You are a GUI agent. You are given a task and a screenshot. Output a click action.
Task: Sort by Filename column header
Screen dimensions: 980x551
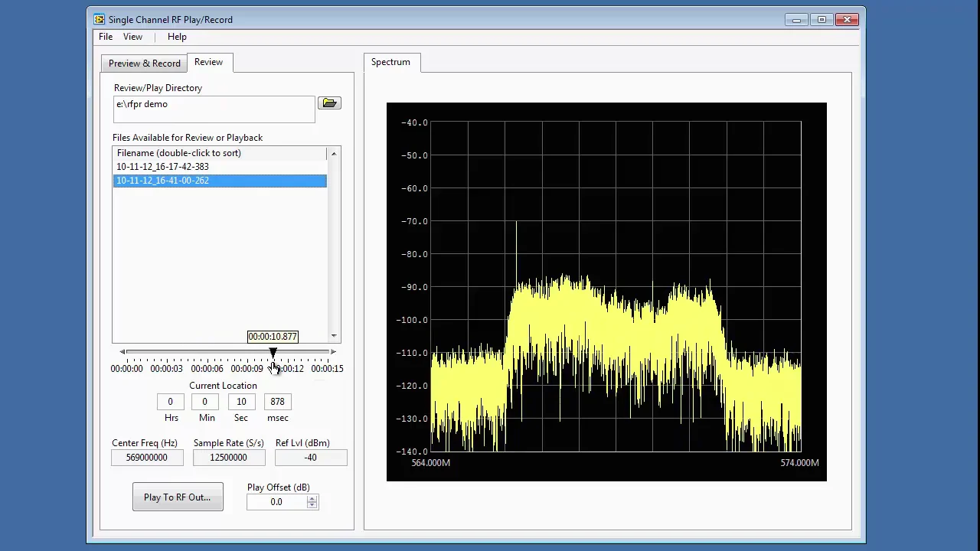click(220, 153)
